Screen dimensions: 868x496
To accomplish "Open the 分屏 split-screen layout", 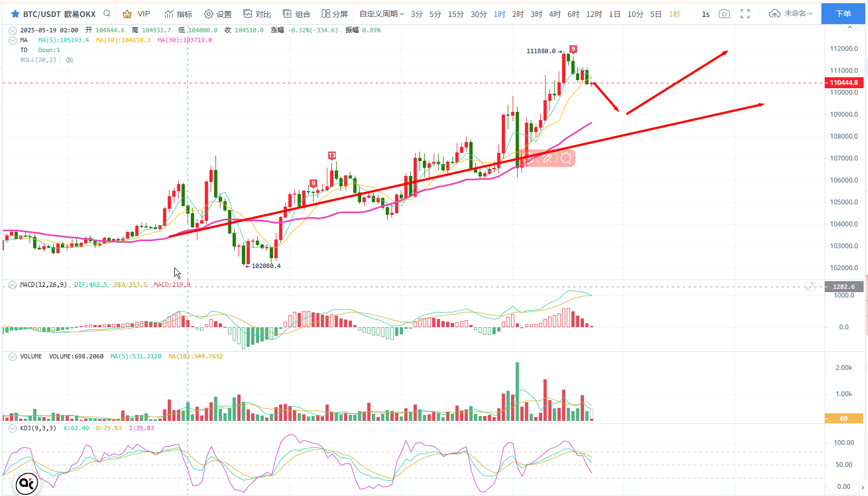I will pos(335,14).
